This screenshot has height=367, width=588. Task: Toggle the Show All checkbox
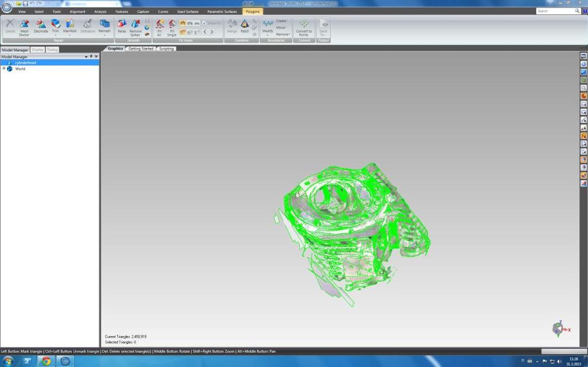(x=212, y=23)
